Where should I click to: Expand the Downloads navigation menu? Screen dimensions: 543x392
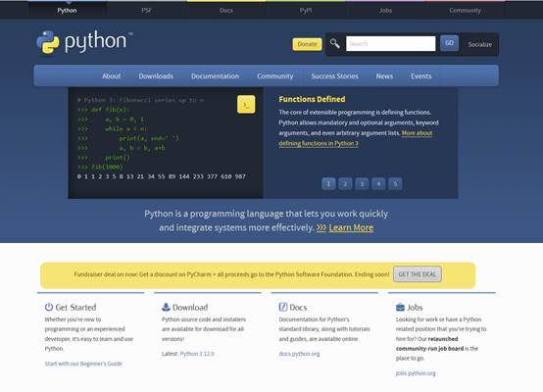point(156,75)
